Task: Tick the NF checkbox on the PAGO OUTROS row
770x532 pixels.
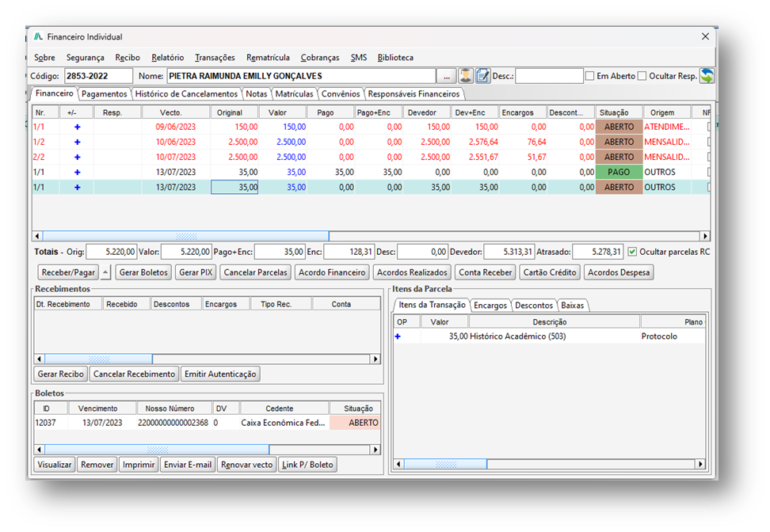Action: tap(709, 173)
